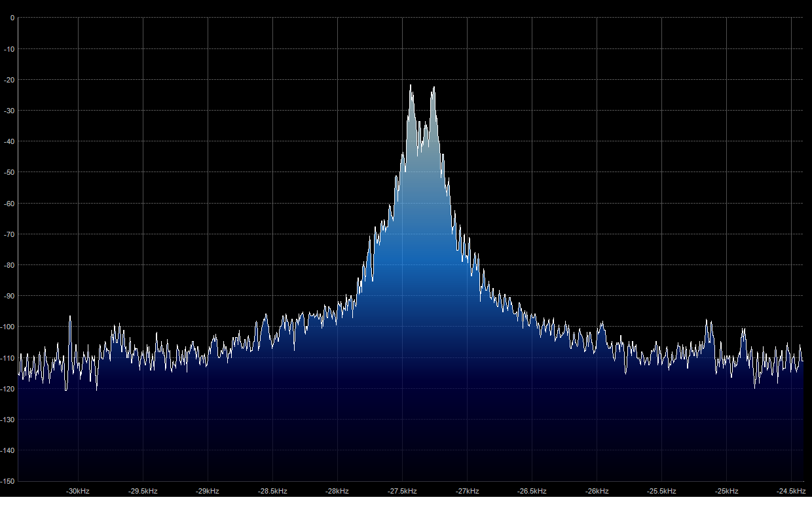
Task: Click the -90 dB level label
Action: click(x=10, y=296)
